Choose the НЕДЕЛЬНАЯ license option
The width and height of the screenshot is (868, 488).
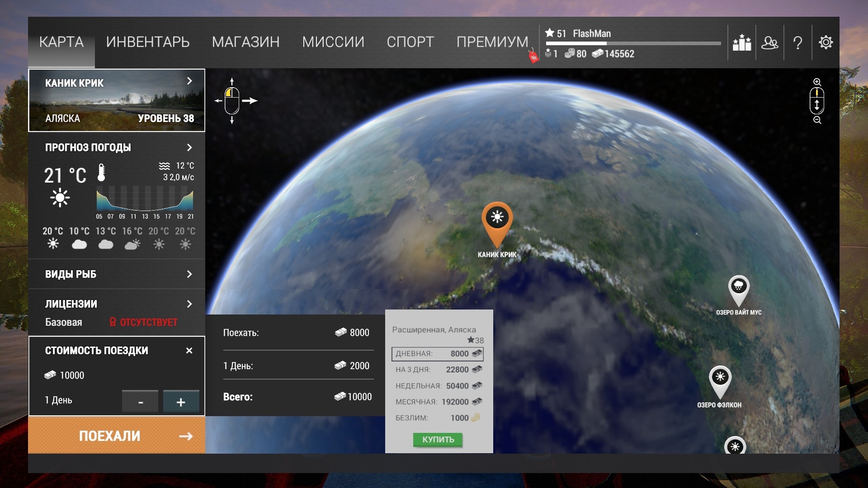pyautogui.click(x=437, y=386)
